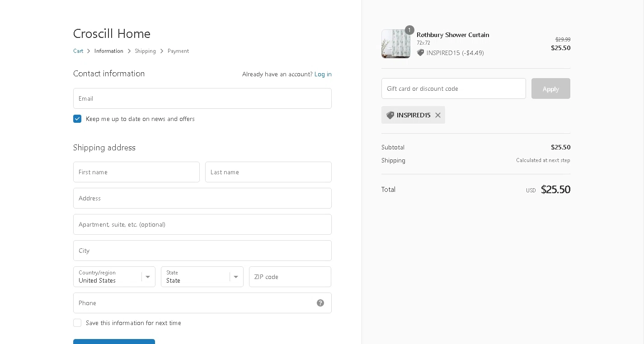Screen dimensions: 644x344
Task: Go back to Cart breadcrumb
Action: coord(78,51)
